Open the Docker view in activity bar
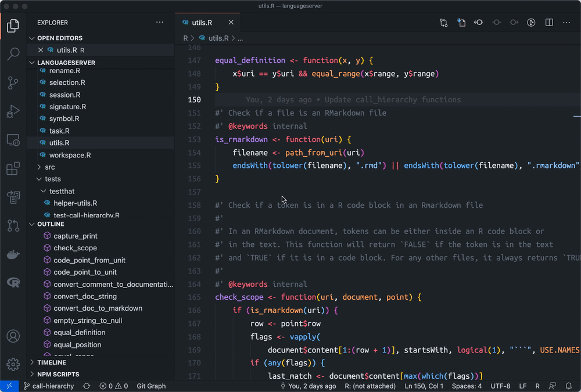The width and height of the screenshot is (581, 392). point(13,254)
